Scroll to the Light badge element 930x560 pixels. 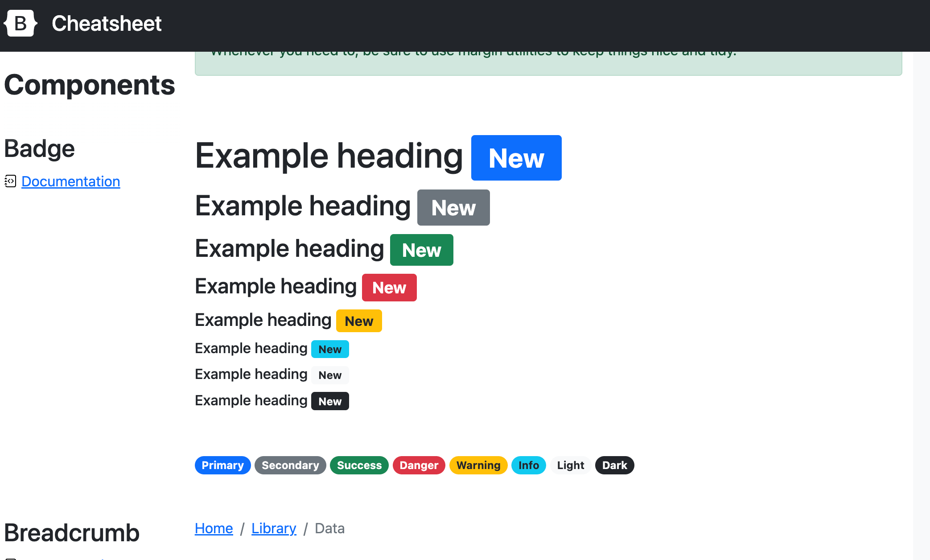click(570, 465)
